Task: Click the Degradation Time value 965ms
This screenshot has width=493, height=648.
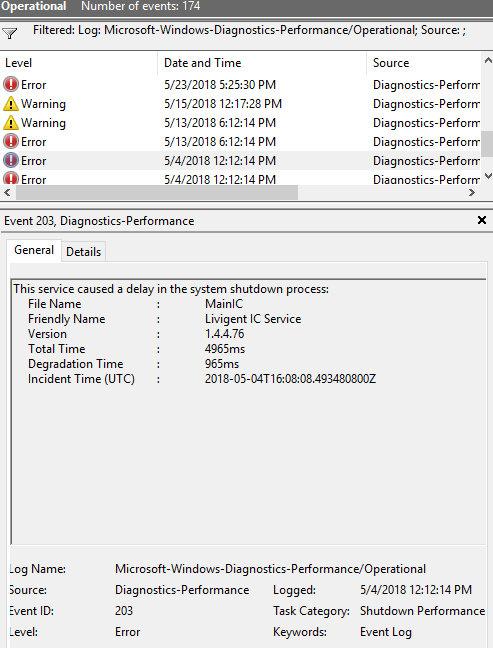Action: tap(222, 364)
